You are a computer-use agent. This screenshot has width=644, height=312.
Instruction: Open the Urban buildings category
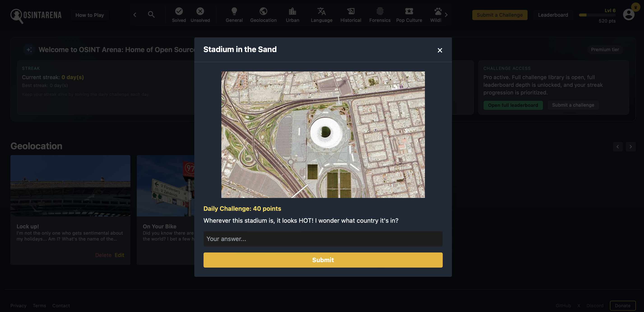(292, 15)
